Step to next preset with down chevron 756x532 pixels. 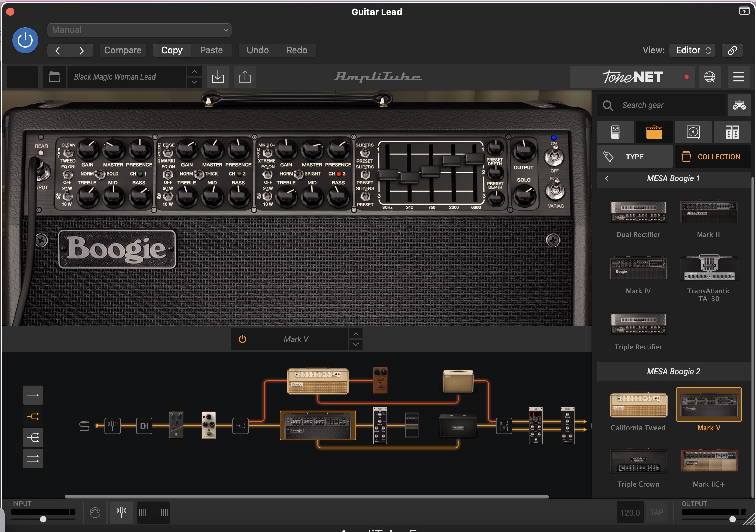click(x=194, y=82)
